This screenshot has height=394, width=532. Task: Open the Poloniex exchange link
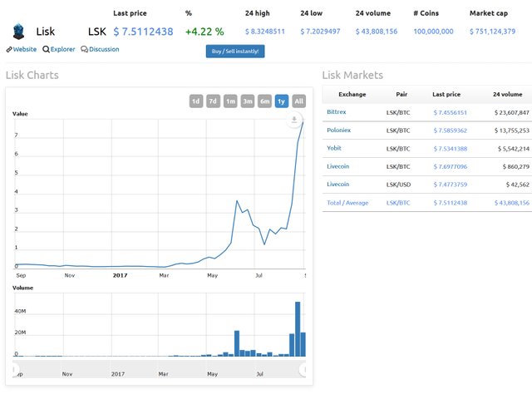tap(338, 130)
